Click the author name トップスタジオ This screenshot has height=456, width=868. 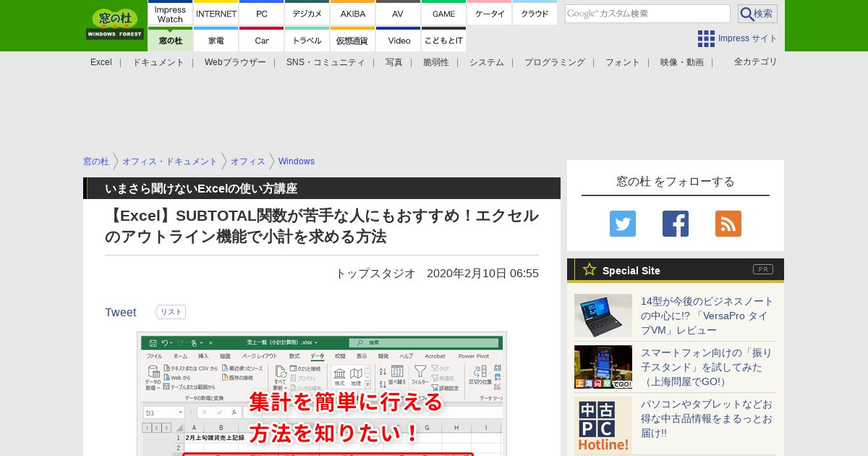click(x=375, y=273)
